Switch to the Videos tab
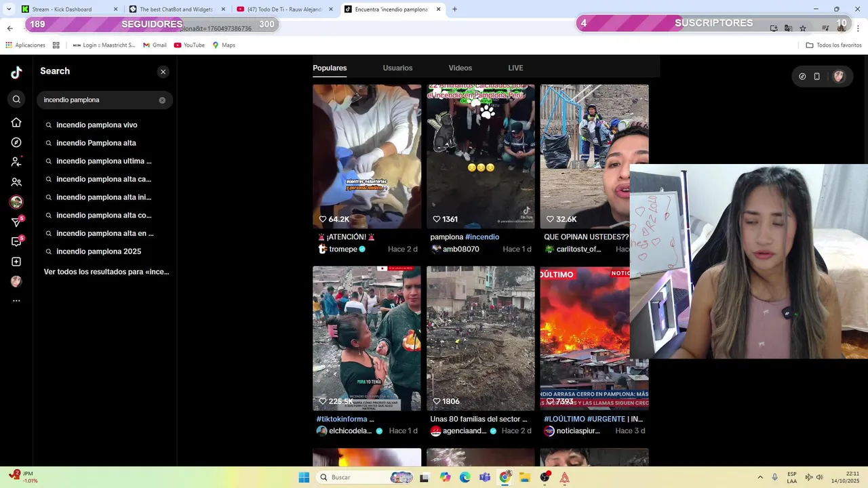The image size is (868, 488). tap(460, 68)
